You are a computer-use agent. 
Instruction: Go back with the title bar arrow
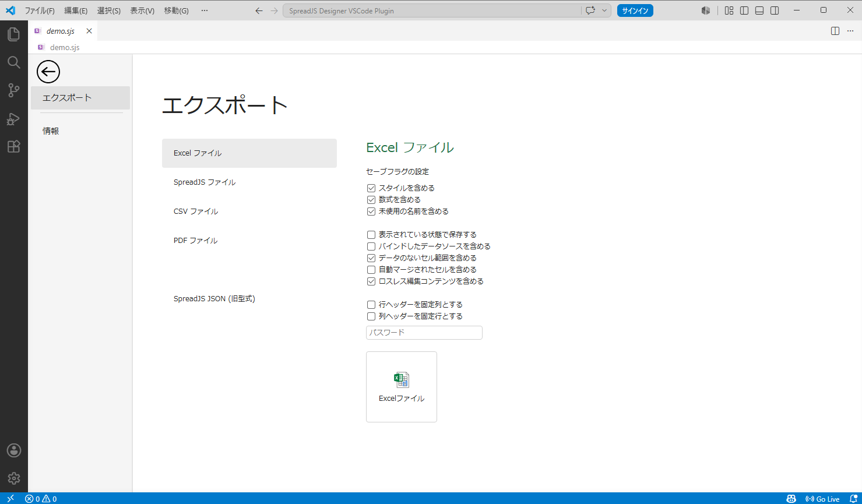point(259,10)
